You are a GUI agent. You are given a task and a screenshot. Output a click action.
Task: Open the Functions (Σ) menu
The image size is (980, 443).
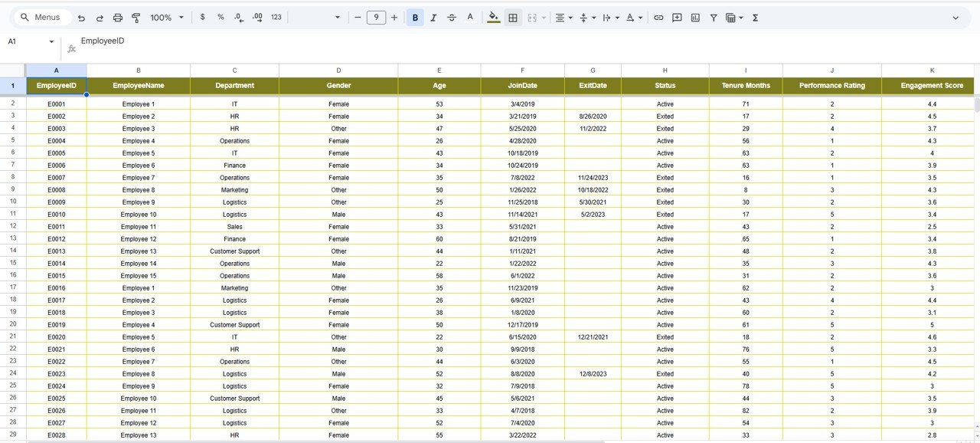point(755,17)
